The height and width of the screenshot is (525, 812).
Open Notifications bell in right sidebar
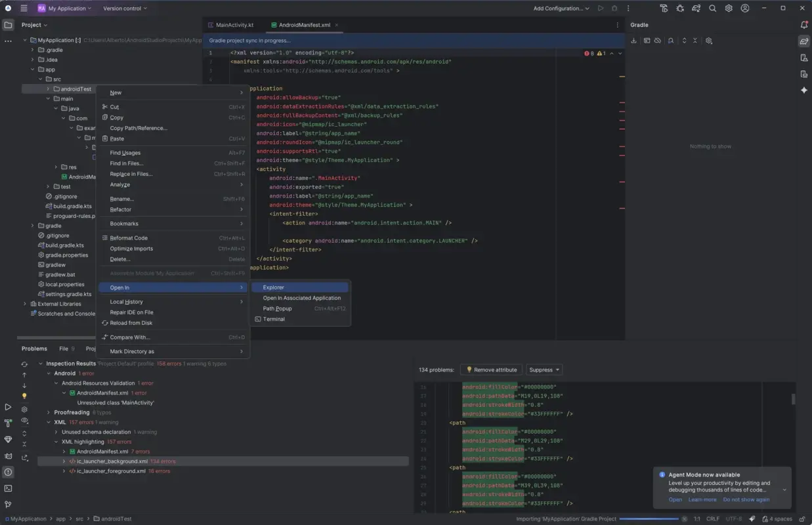[804, 25]
